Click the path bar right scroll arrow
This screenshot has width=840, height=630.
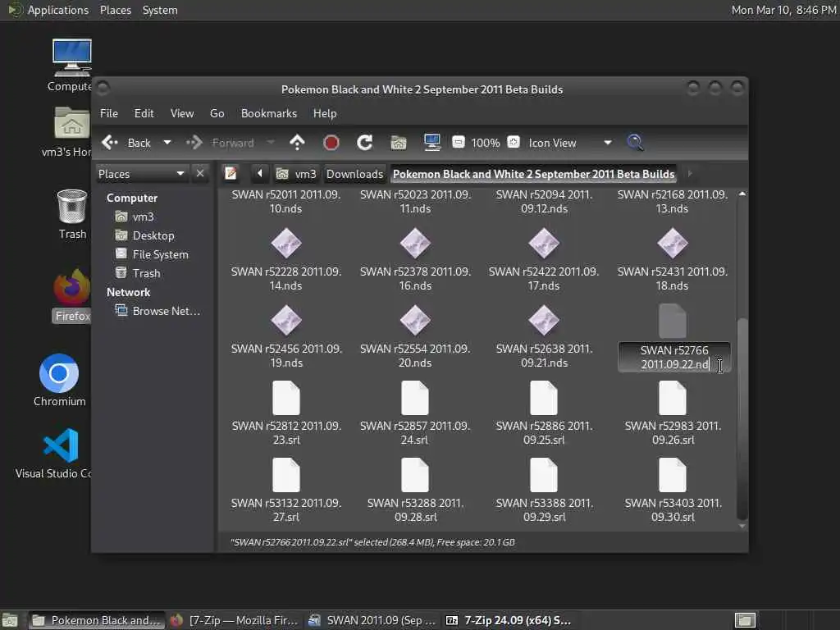tap(689, 174)
